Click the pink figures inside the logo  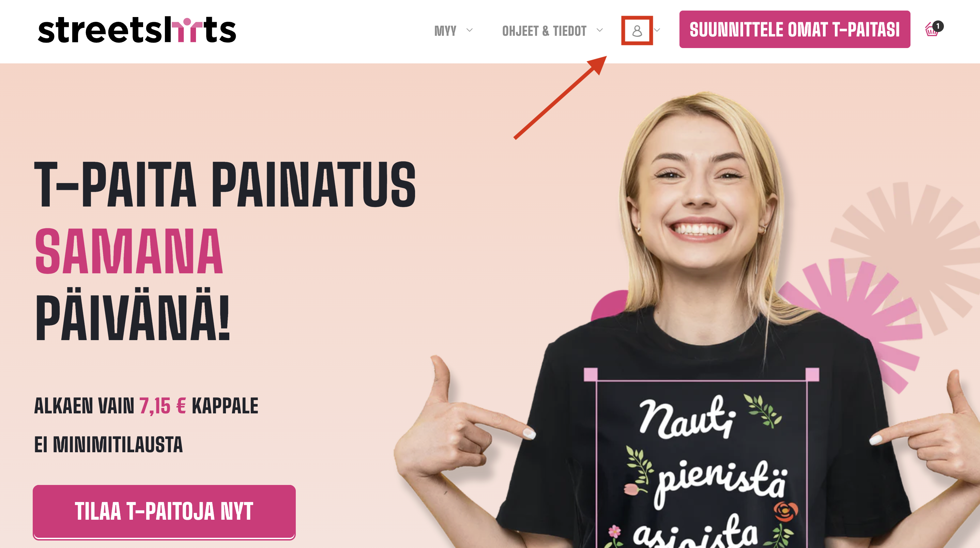186,29
